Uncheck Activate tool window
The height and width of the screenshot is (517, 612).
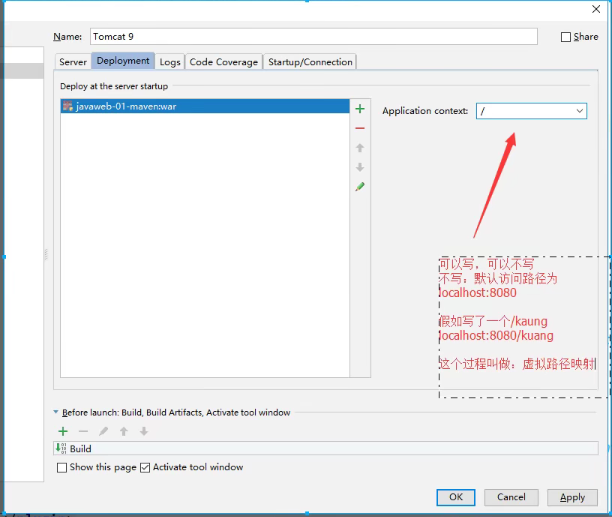[145, 467]
